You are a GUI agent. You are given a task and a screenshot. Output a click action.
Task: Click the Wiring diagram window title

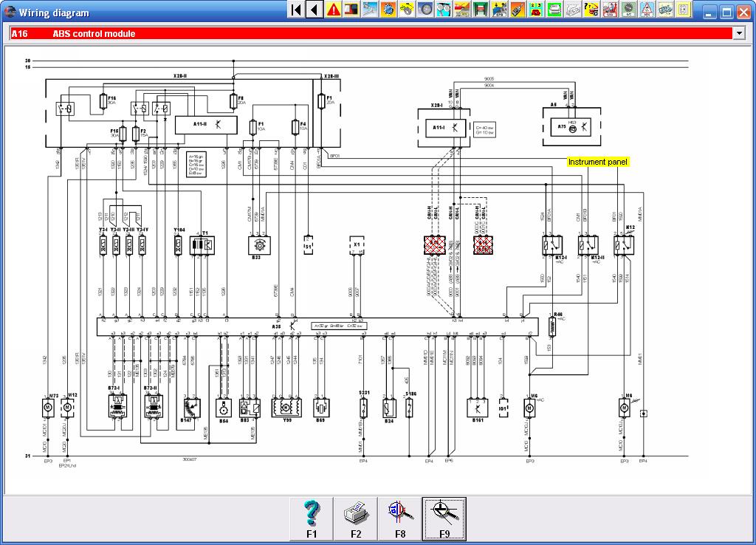[x=54, y=13]
